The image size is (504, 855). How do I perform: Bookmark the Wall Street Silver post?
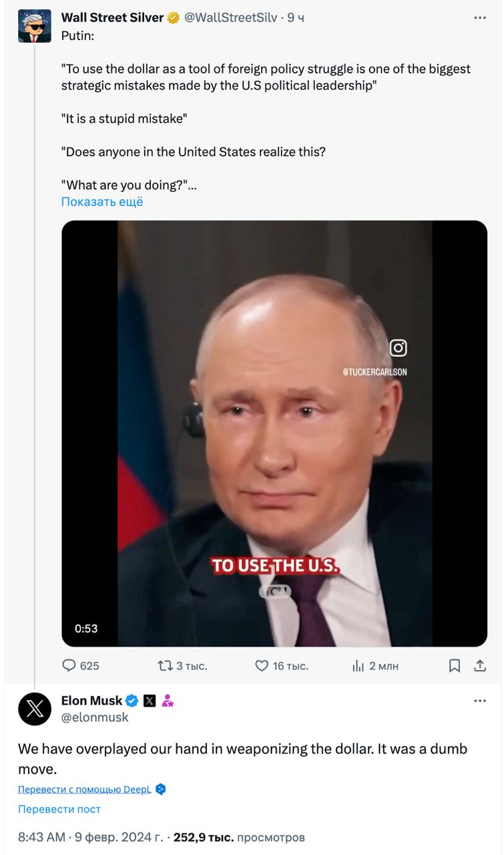[455, 665]
